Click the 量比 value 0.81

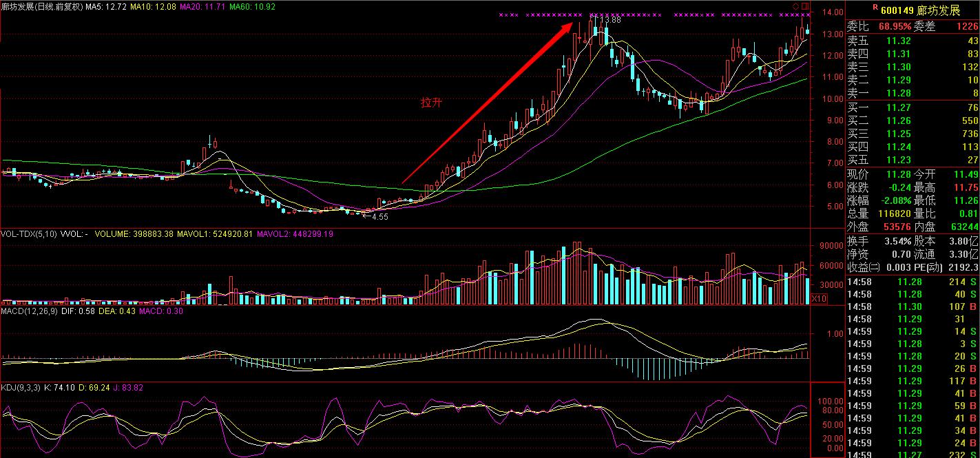[x=969, y=214]
